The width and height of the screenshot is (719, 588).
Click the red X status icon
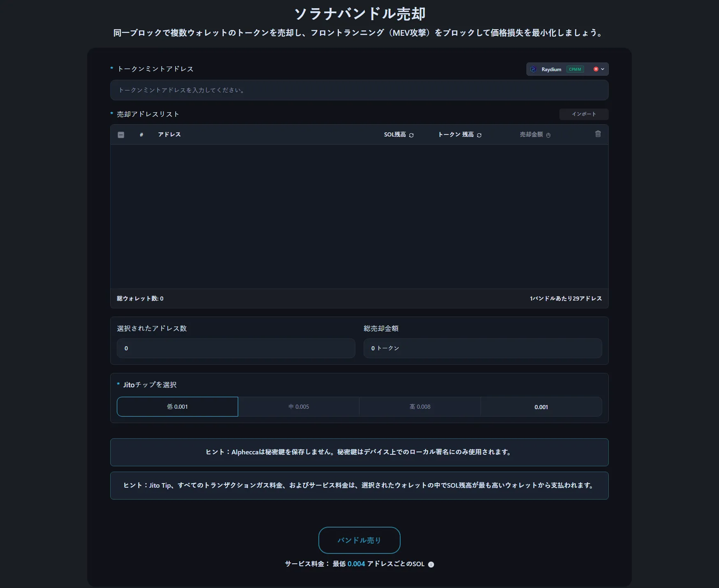596,69
